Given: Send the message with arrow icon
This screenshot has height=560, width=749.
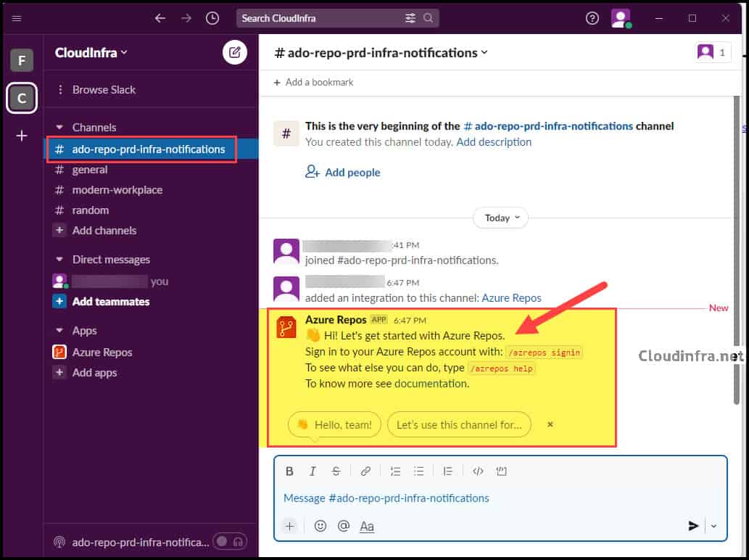Looking at the screenshot, I should point(693,526).
